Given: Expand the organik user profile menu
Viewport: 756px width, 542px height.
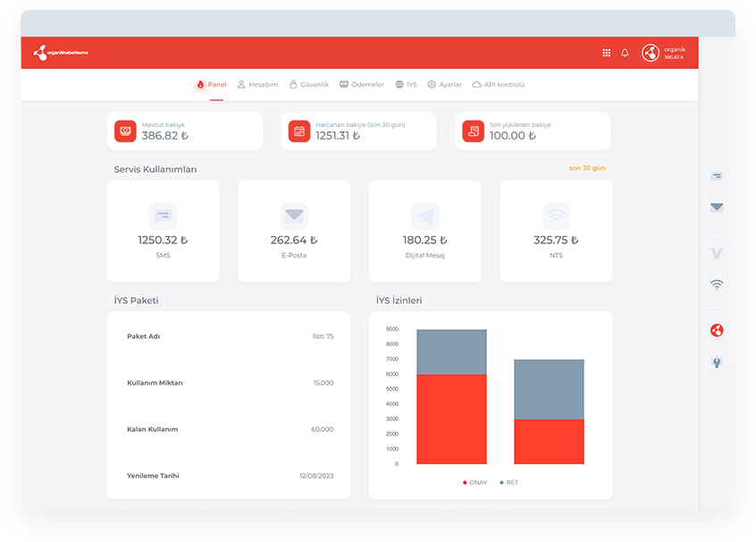Looking at the screenshot, I should [x=663, y=53].
